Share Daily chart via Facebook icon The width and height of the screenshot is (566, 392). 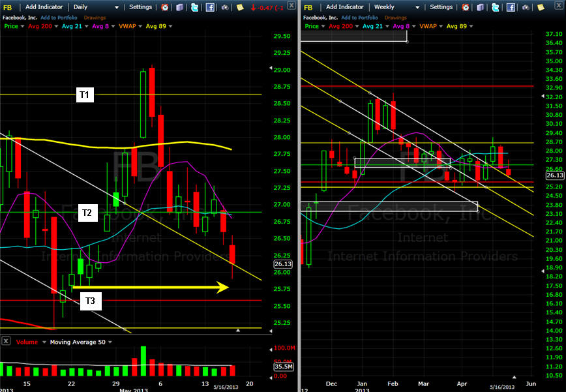coord(210,7)
